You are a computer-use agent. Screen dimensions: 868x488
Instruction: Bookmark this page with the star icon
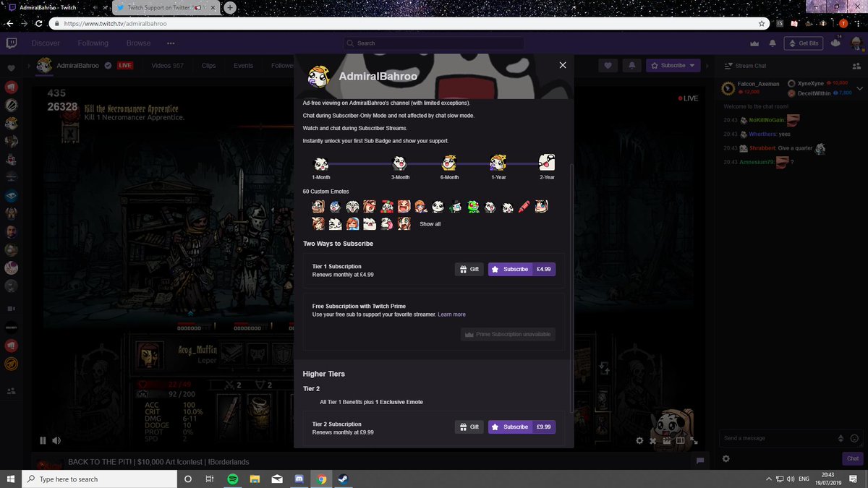(x=762, y=23)
